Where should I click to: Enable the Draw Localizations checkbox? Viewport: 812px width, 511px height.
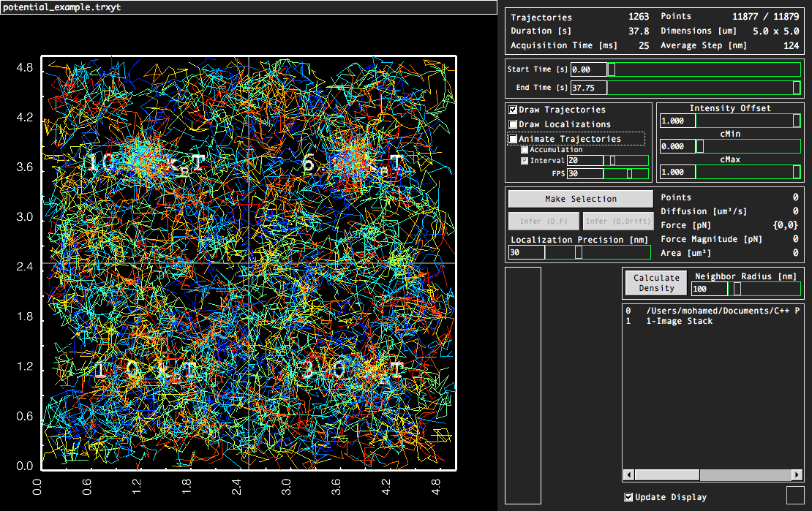click(x=514, y=124)
